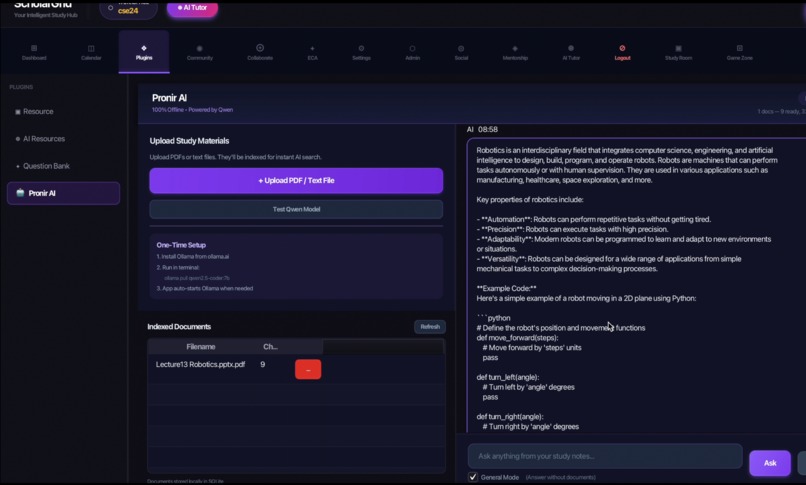Select the Lecture13 Robotics.pptx.pdf filename cell
The width and height of the screenshot is (806, 485).
tap(200, 364)
